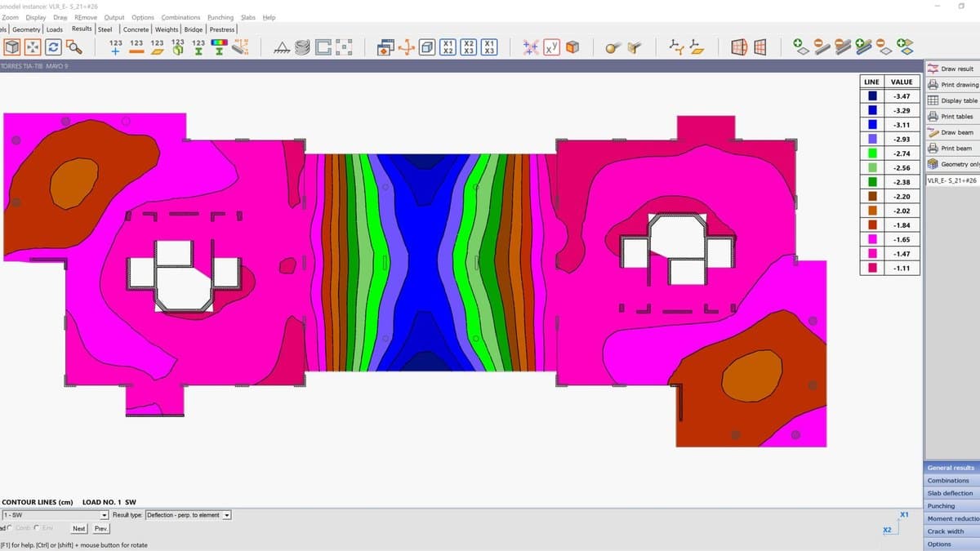Select the X2-X3 plane view
This screenshot has height=551, width=980.
469,47
